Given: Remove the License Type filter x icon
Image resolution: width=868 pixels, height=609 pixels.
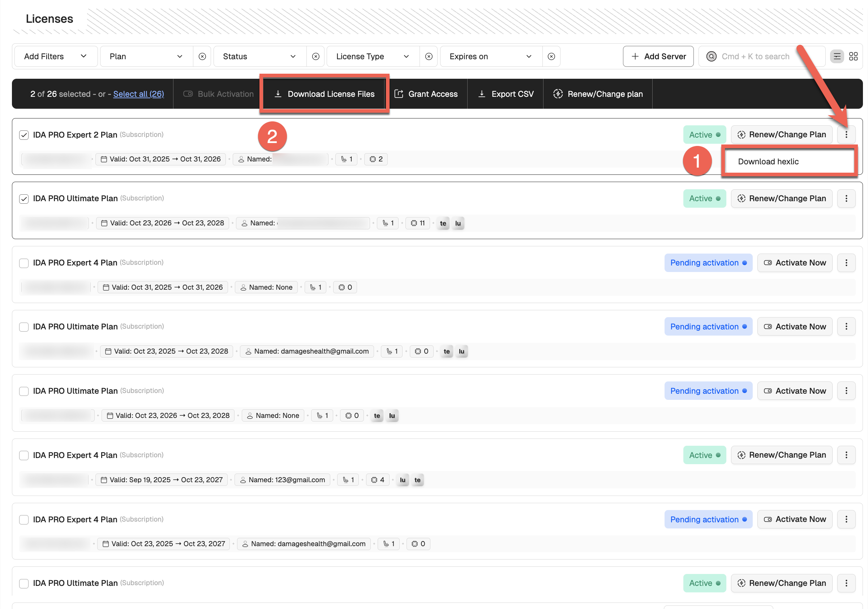Looking at the screenshot, I should [x=429, y=56].
